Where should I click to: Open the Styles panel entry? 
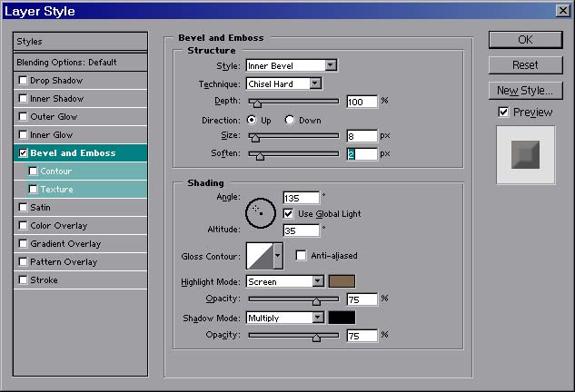80,42
